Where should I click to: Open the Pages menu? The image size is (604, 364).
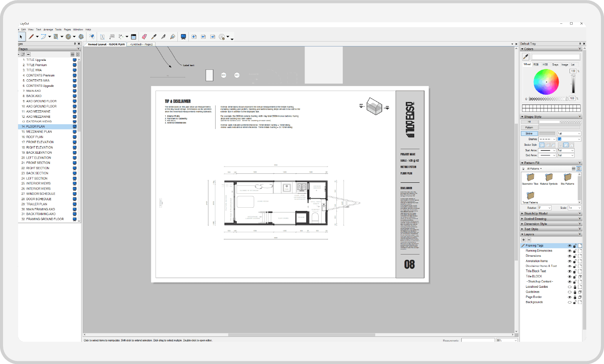(67, 29)
